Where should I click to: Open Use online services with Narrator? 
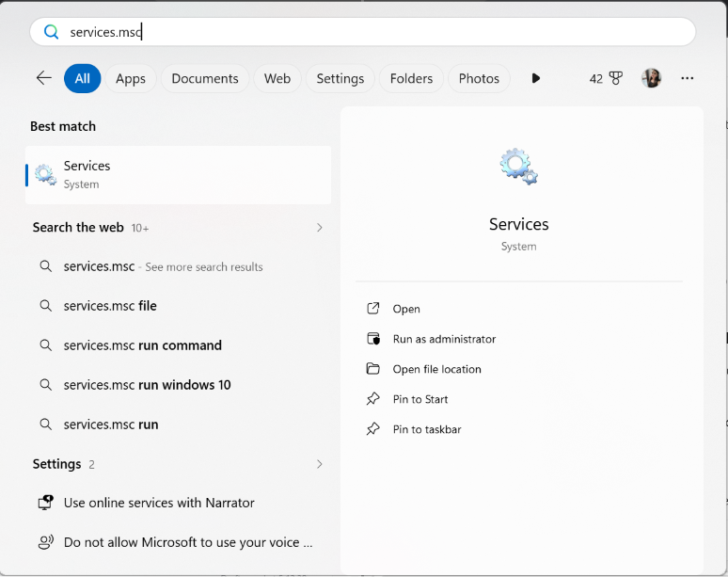coord(179,504)
